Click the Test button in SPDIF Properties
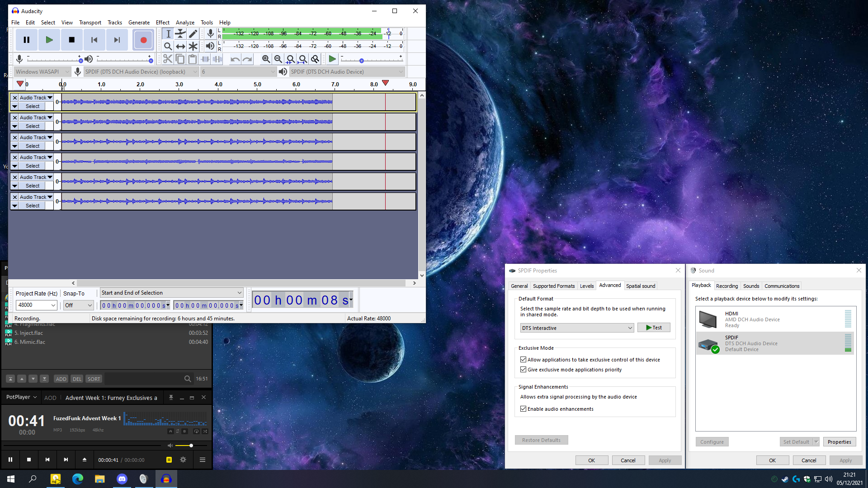Image resolution: width=868 pixels, height=488 pixels. pyautogui.click(x=654, y=328)
